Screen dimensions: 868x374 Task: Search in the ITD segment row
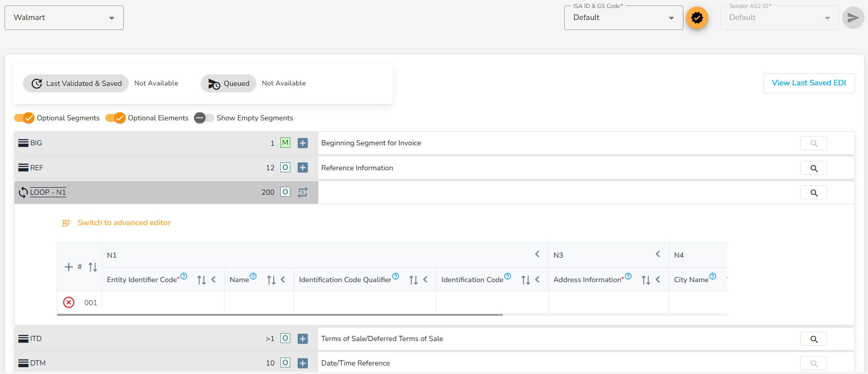pyautogui.click(x=814, y=339)
